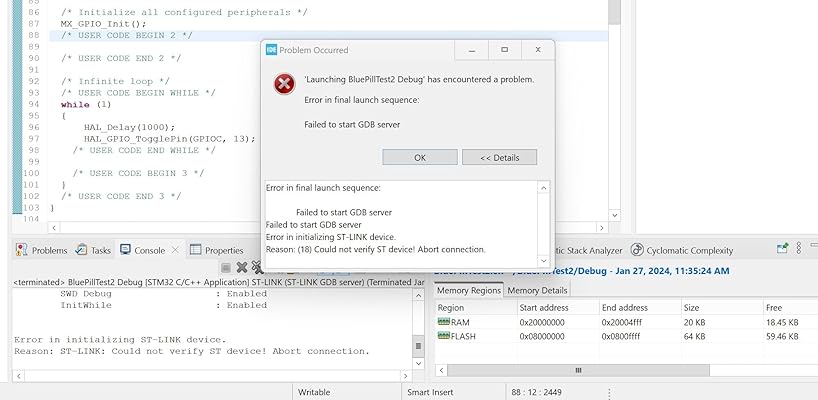
Task: Click the 18.45 KB free cell
Action: tap(782, 322)
